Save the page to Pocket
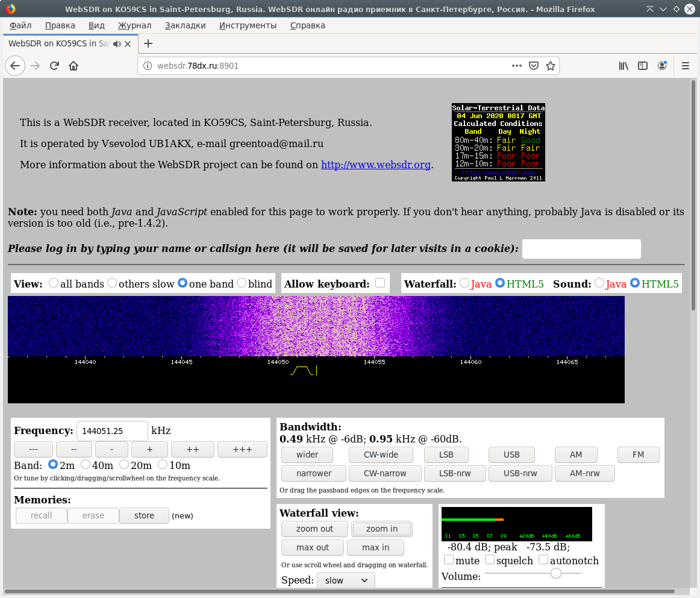The width and height of the screenshot is (700, 598). click(534, 66)
